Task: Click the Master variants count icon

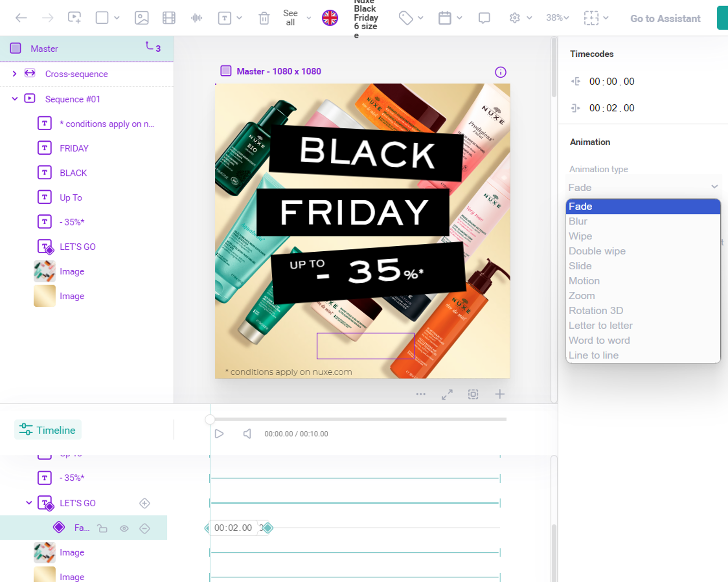Action: point(153,47)
